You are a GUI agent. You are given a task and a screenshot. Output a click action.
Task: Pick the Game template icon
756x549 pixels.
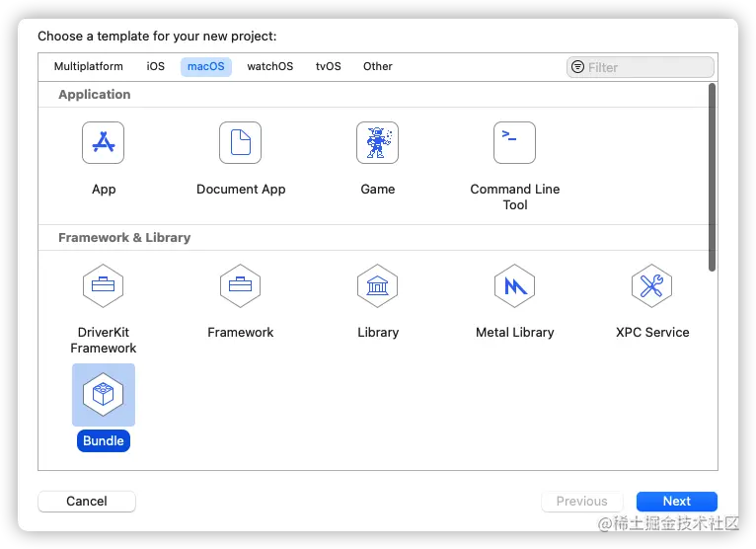pyautogui.click(x=378, y=143)
